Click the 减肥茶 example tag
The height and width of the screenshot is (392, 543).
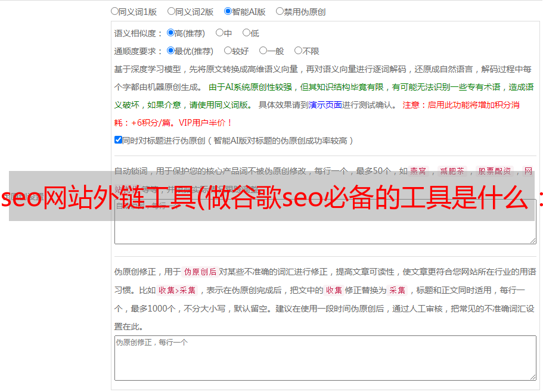(452, 171)
